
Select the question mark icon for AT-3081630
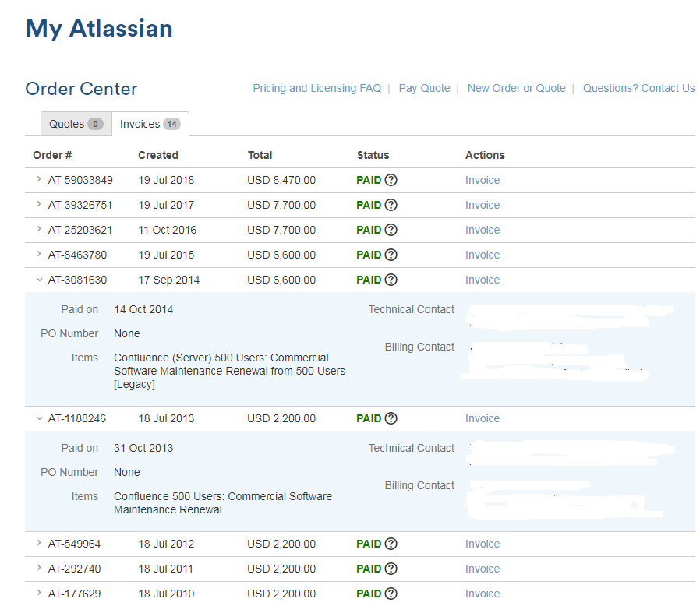(391, 280)
